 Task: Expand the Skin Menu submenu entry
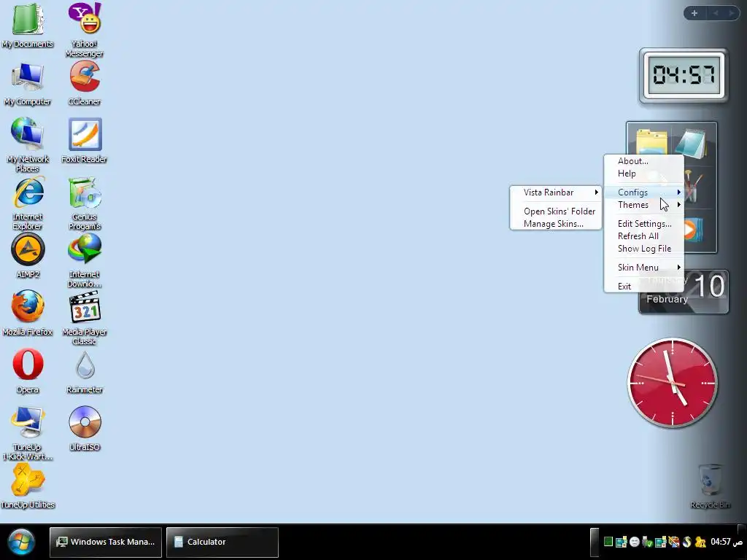[643, 267]
